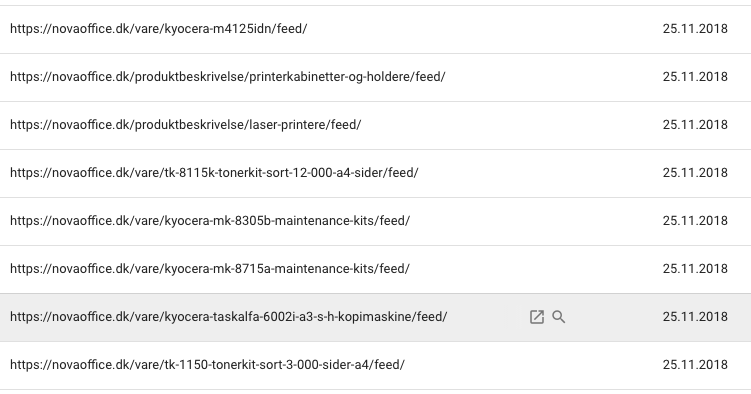The height and width of the screenshot is (394, 751).
Task: Select the tk-8115k-tonerkit feed URL row
Action: click(x=376, y=173)
